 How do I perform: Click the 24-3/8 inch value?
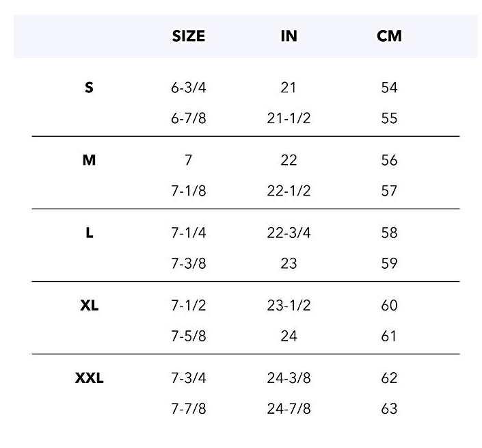pyautogui.click(x=289, y=378)
